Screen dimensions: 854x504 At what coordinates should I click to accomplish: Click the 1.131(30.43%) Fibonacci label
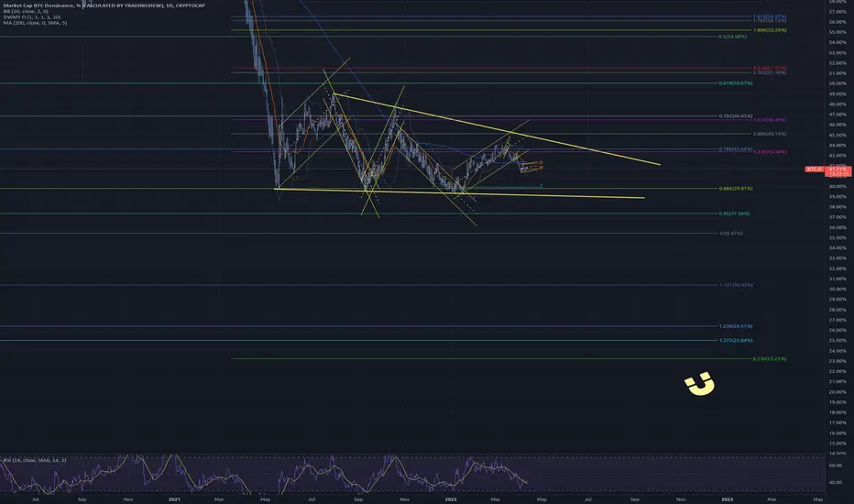[735, 285]
